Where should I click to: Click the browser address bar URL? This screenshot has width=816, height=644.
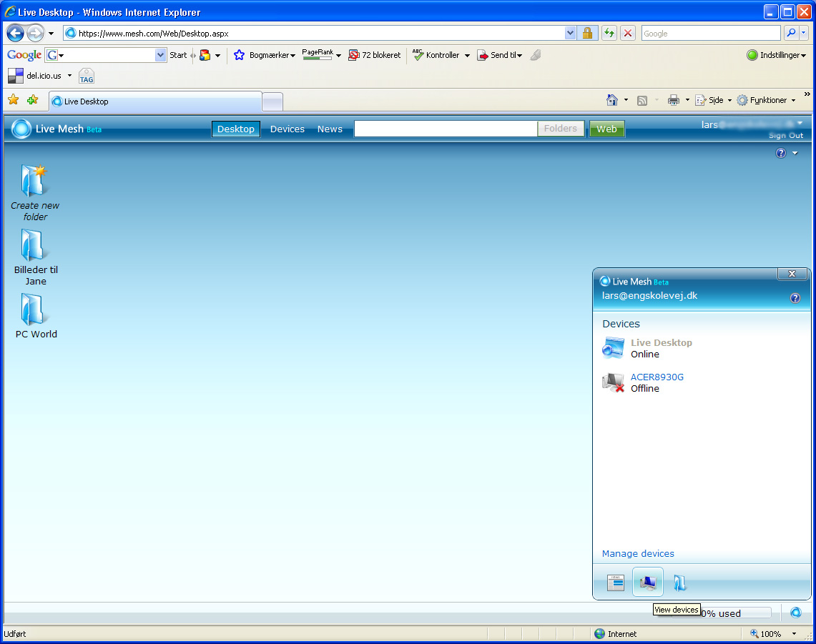314,34
